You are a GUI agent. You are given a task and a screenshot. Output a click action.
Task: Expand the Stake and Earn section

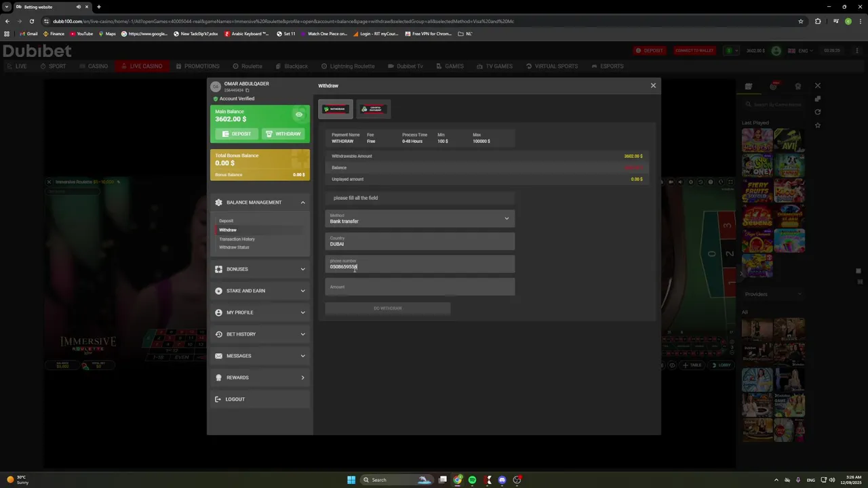260,291
